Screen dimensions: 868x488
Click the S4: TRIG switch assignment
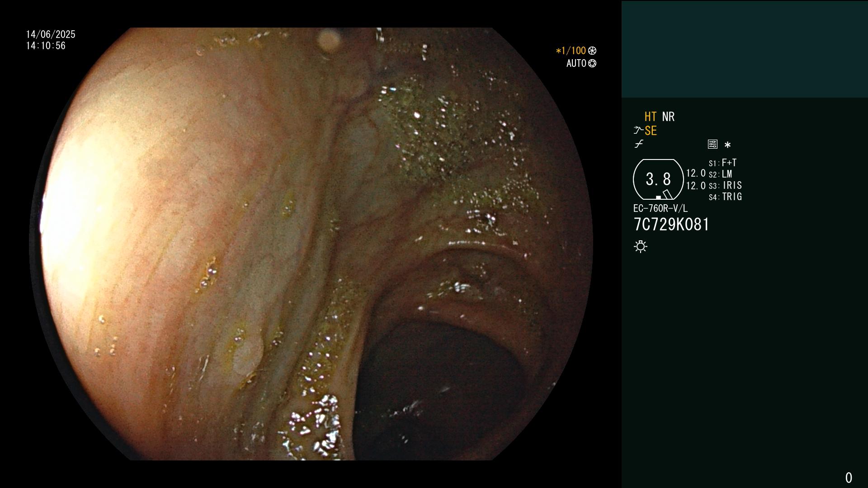pos(725,197)
